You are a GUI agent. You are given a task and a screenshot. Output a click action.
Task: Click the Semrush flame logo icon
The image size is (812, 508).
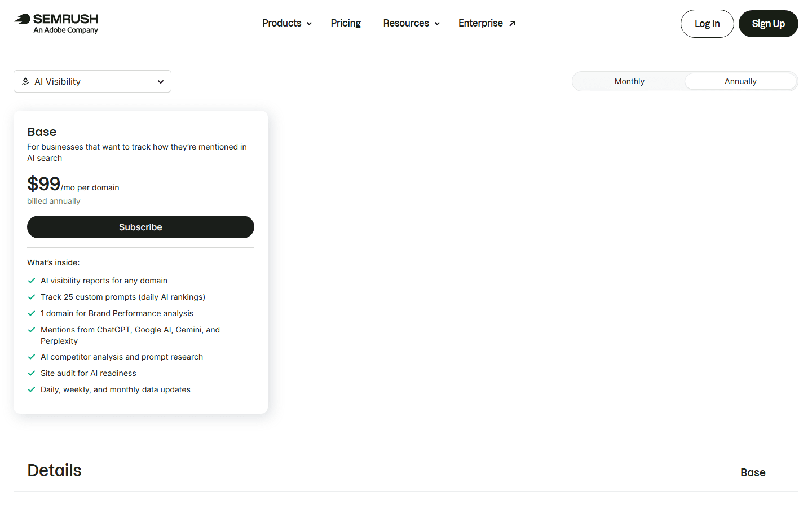tap(22, 19)
